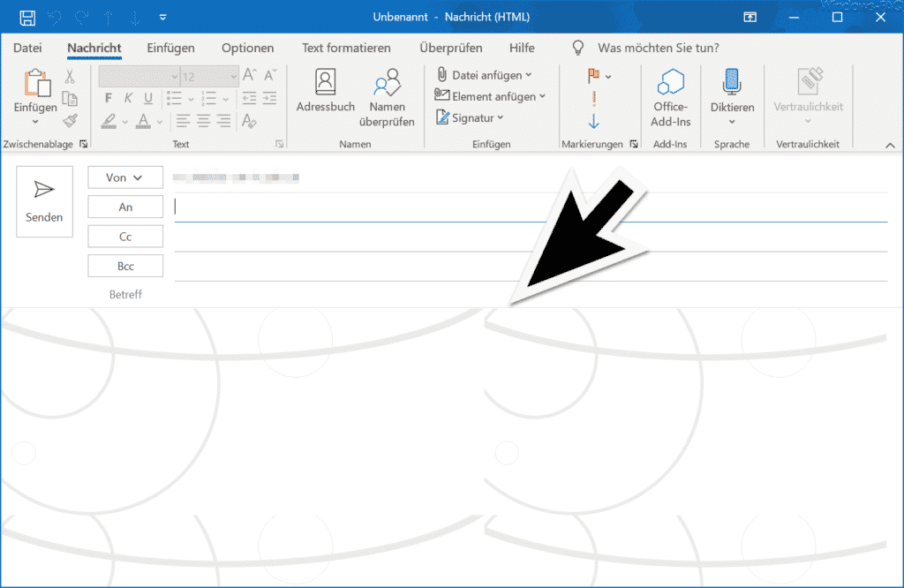904x588 pixels.
Task: Toggle bold with the F button
Action: 109,98
